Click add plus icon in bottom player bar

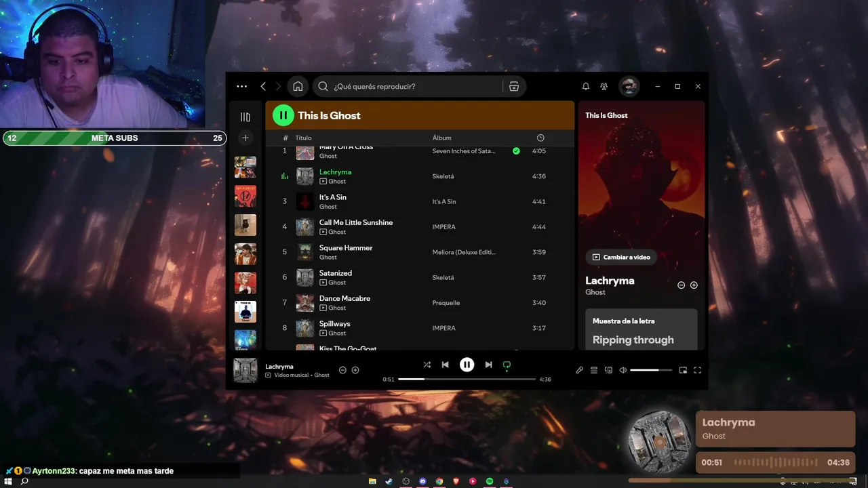click(x=355, y=370)
